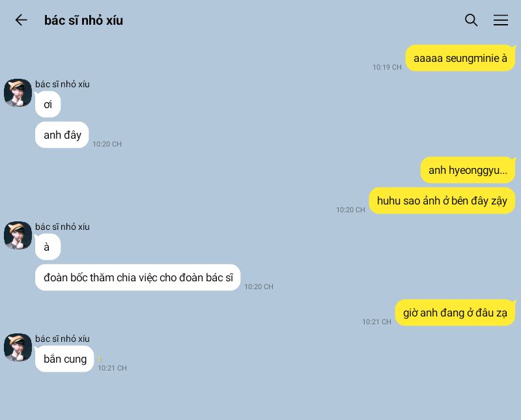This screenshot has height=420, width=521.
Task: Select the chat title 'bác sĩ nhỏ xíu'
Action: 84,20
